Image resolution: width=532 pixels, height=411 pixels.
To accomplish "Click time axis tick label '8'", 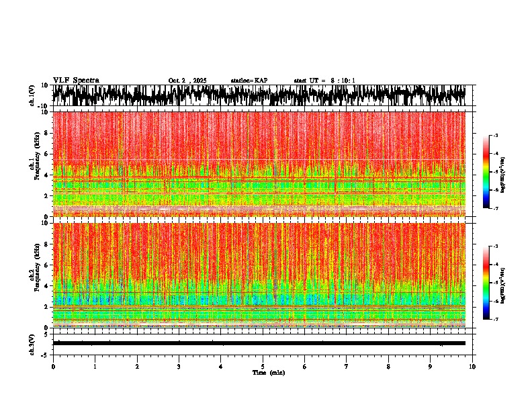I will (x=388, y=367).
